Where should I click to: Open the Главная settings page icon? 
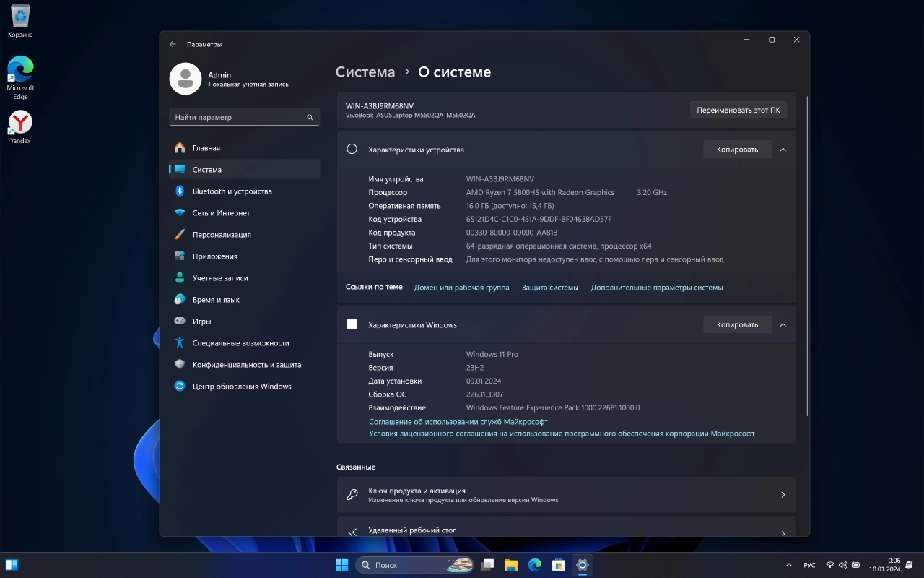click(180, 147)
